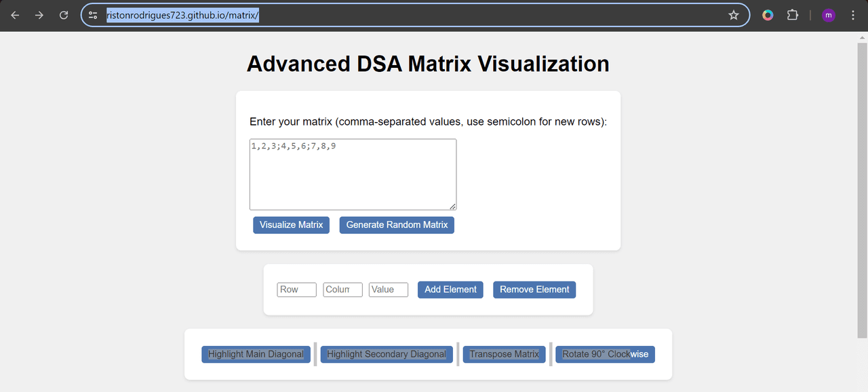Click the Add Element button
The height and width of the screenshot is (392, 868).
[450, 290]
